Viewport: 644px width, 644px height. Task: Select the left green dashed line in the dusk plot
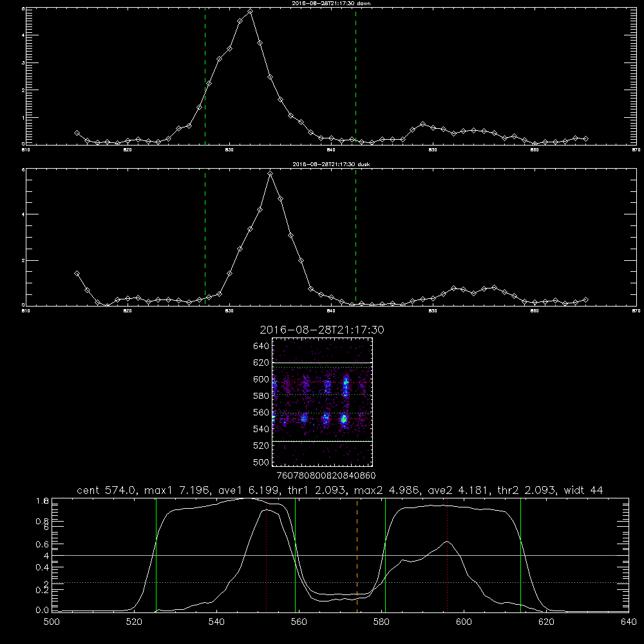point(205,238)
